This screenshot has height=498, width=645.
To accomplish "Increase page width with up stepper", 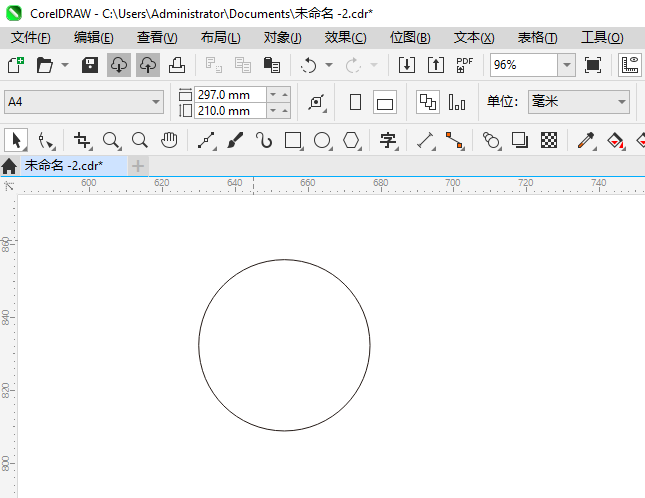I will click(x=285, y=95).
